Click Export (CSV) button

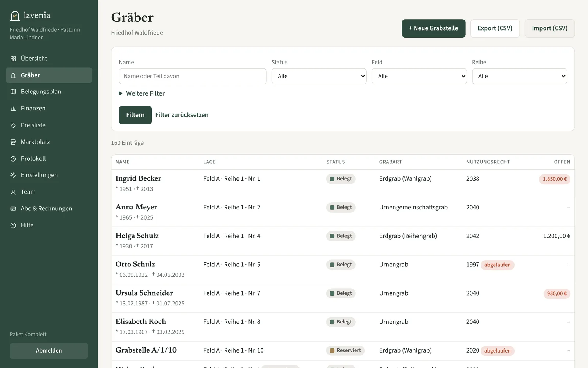(x=495, y=28)
